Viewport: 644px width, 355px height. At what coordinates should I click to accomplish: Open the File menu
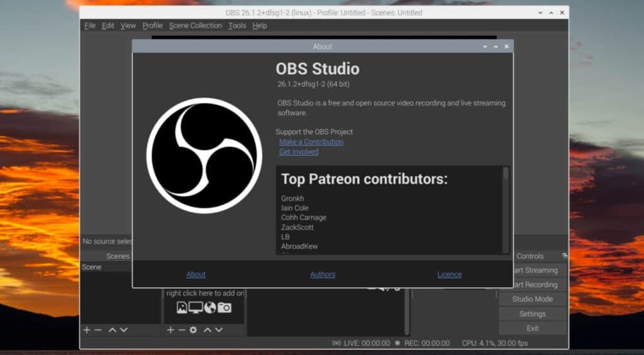point(89,25)
